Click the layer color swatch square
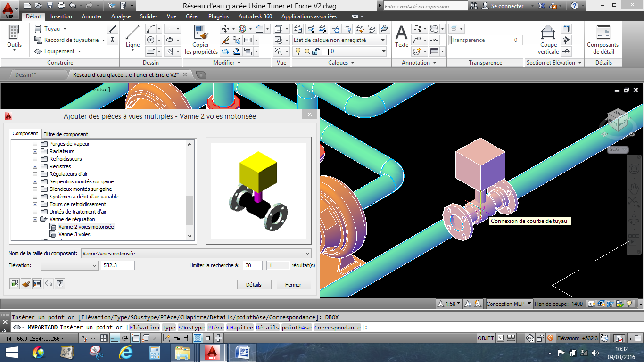Image resolution: width=644 pixels, height=362 pixels. [x=325, y=51]
